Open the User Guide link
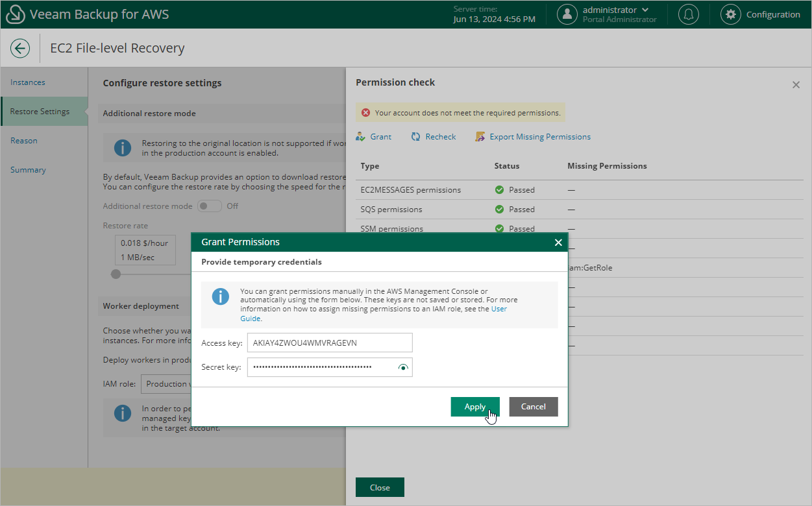 (x=373, y=313)
